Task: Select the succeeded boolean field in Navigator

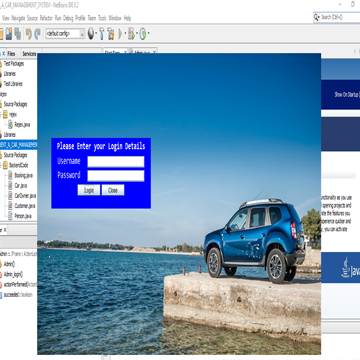Action: coord(18,295)
